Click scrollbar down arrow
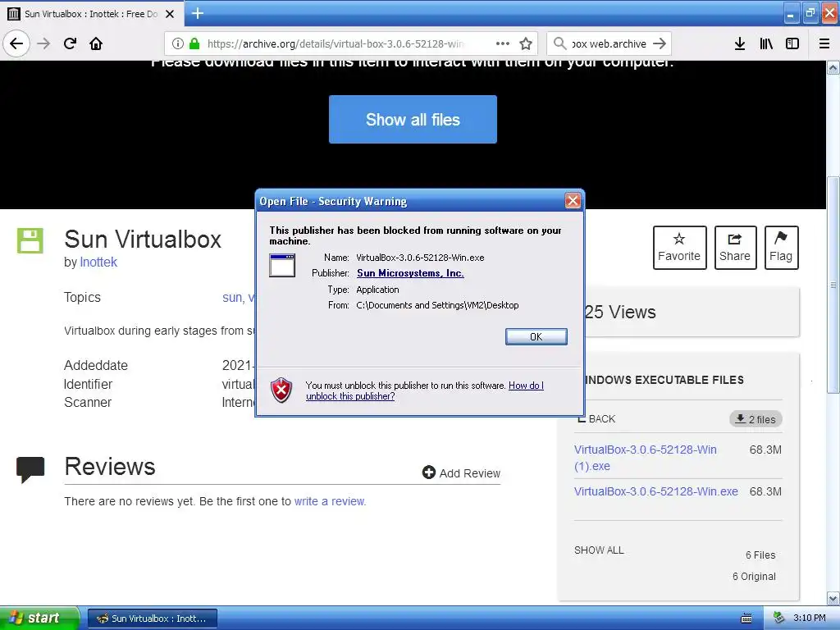The height and width of the screenshot is (630, 840). point(833,598)
